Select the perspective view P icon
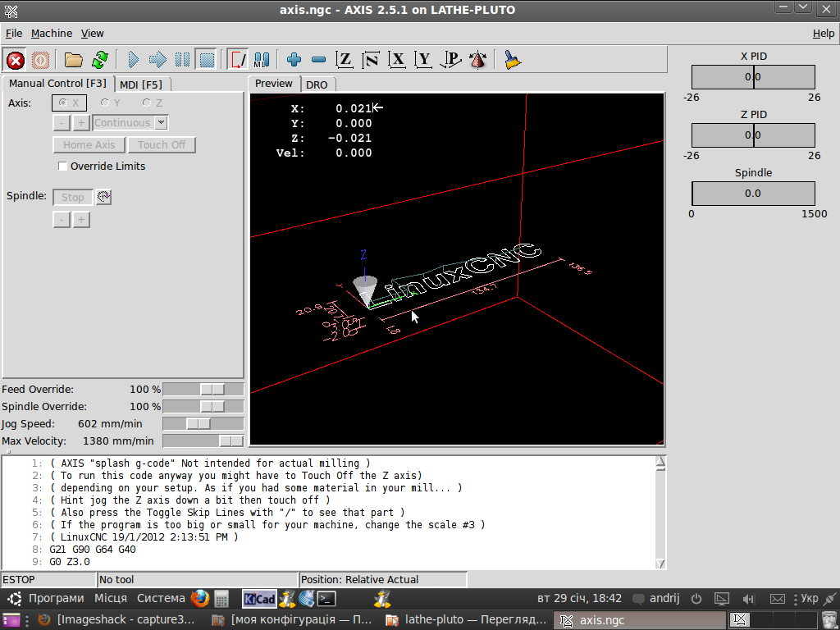The width and height of the screenshot is (840, 630). (x=451, y=60)
